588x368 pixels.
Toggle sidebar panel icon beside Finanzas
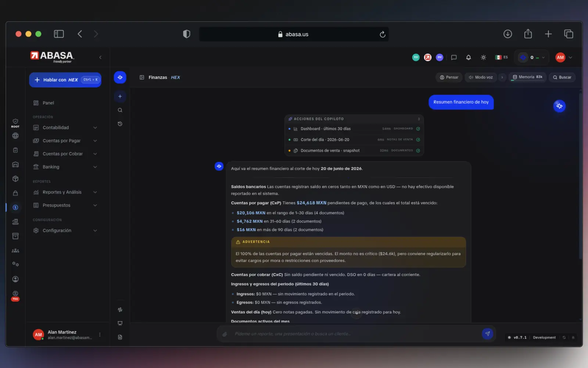pos(142,77)
